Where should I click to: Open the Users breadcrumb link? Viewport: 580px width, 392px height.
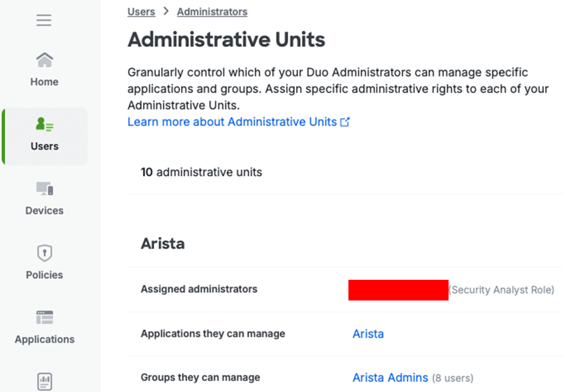141,11
